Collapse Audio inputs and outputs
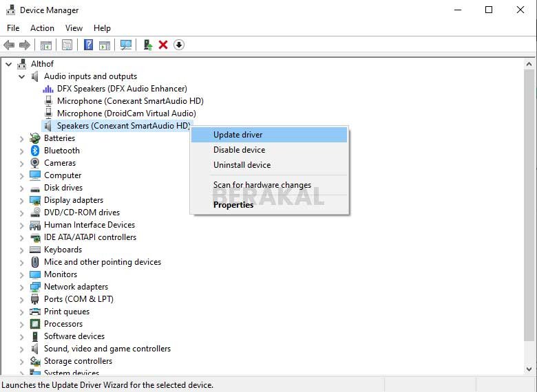Image resolution: width=537 pixels, height=392 pixels. (x=22, y=76)
